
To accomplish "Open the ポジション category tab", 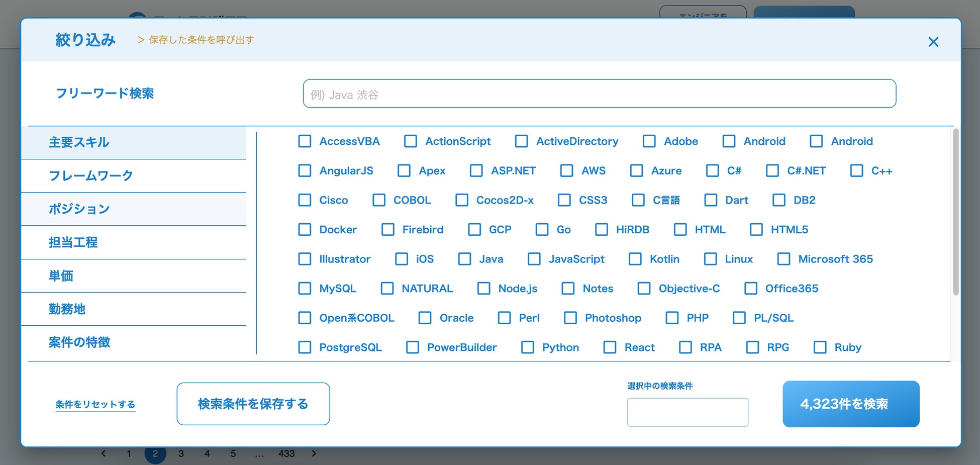I will coord(133,209).
